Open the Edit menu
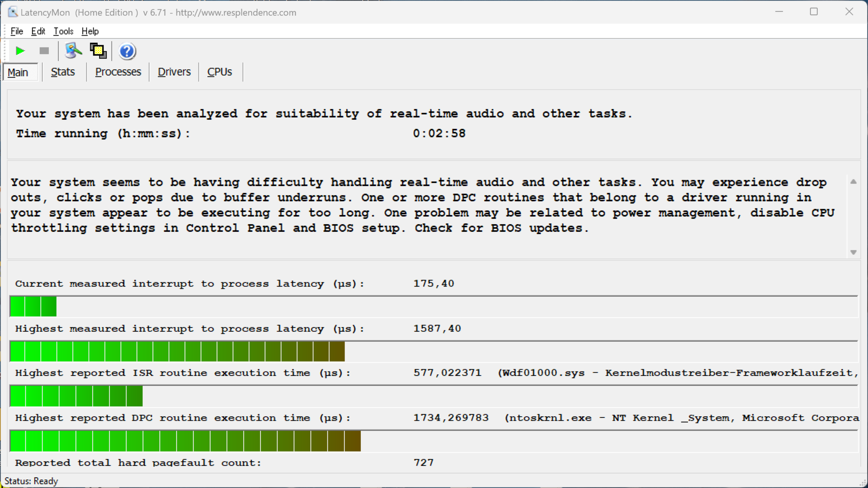 click(38, 31)
